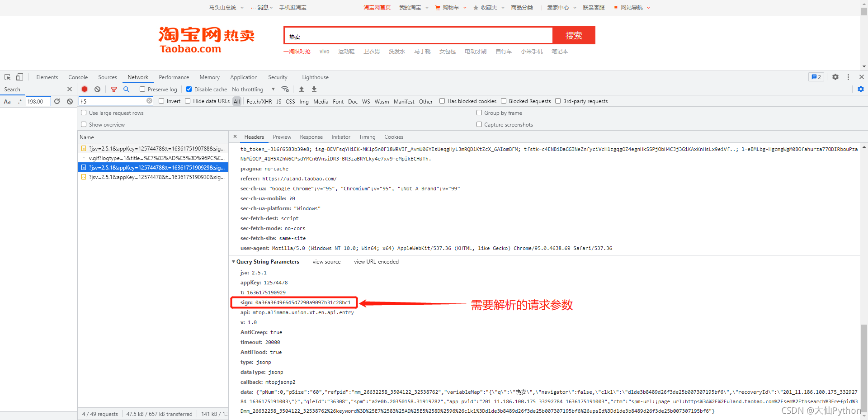Open network search magnifier icon
Viewport: 868px width, 420px height.
coord(127,89)
